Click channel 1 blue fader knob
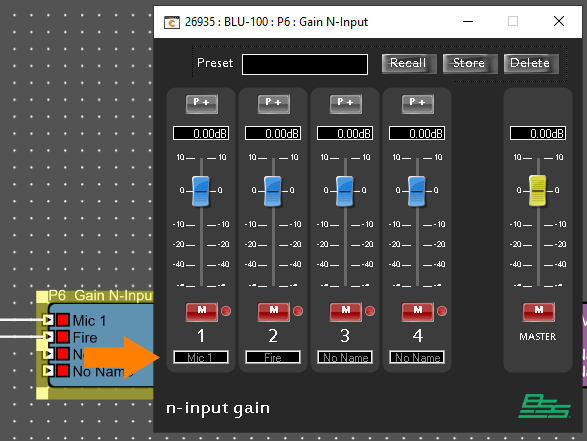The height and width of the screenshot is (441, 587). [x=201, y=191]
